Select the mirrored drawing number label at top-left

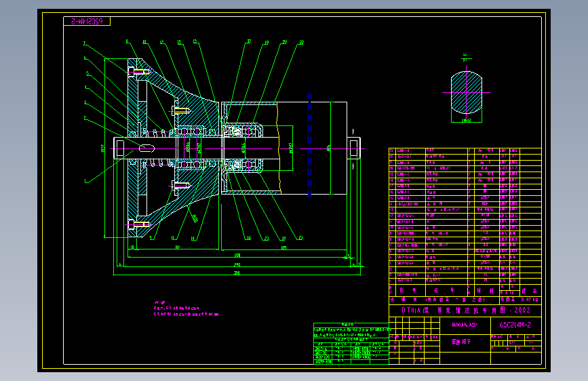[87, 22]
